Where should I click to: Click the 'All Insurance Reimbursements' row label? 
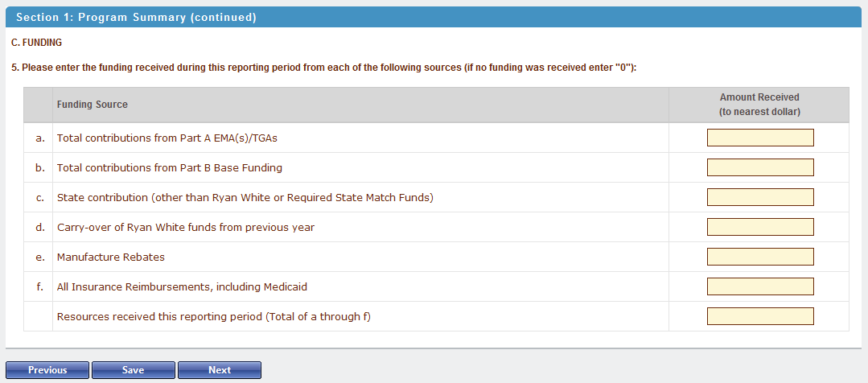[x=182, y=287]
